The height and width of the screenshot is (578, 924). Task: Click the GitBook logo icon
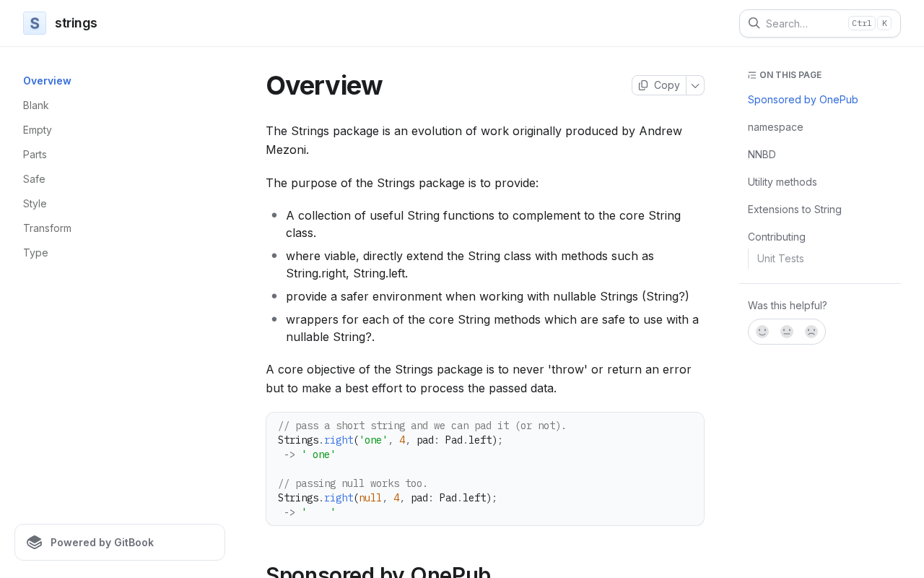tap(35, 543)
